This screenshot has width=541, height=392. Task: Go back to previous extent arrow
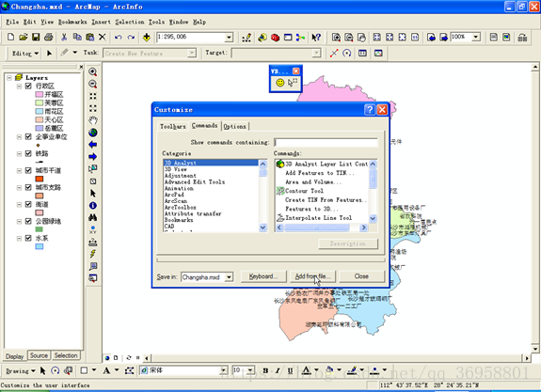93,145
